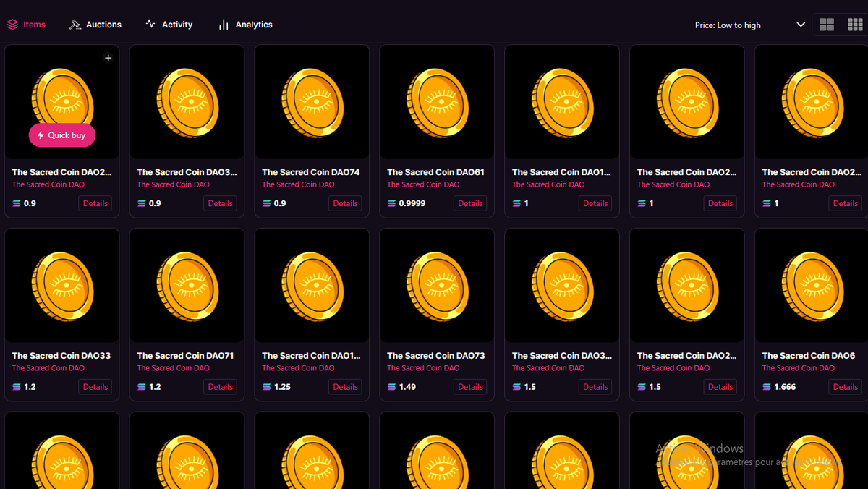Click the Solana icon beside price 0.9999

[x=391, y=204]
